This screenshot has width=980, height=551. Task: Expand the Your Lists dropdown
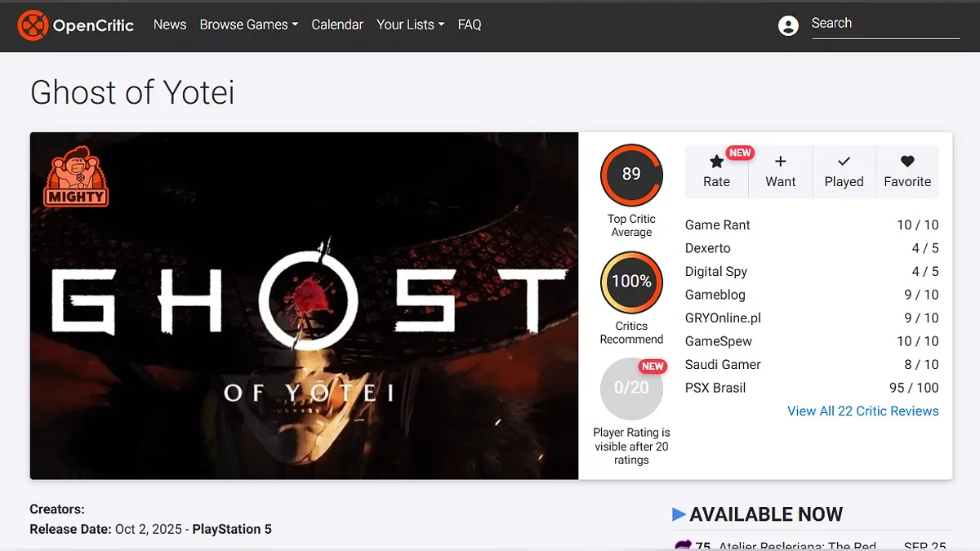[x=410, y=24]
